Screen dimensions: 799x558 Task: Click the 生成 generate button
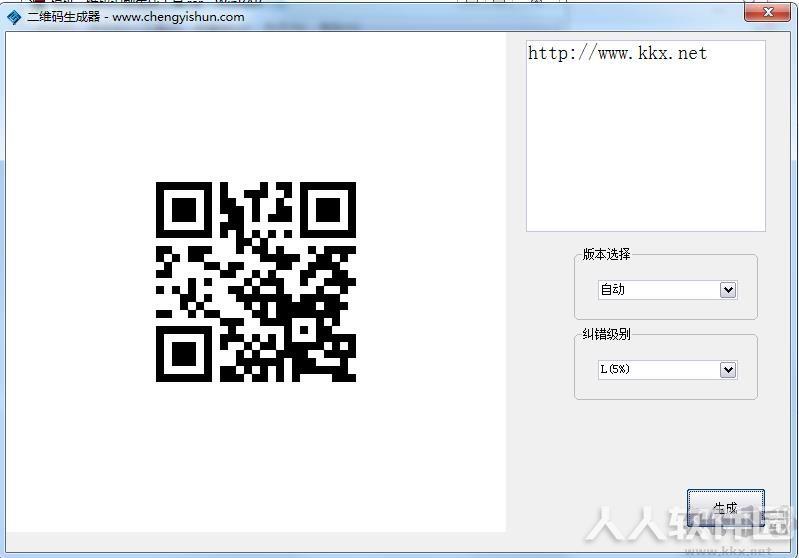click(x=726, y=508)
